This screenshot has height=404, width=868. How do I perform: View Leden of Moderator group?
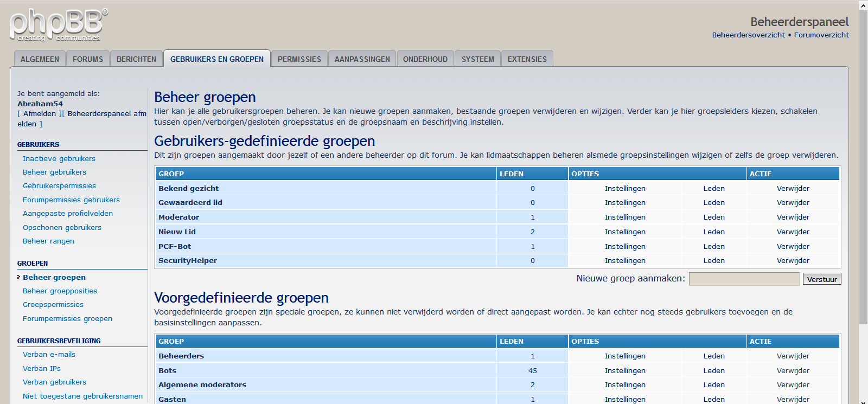(x=714, y=217)
